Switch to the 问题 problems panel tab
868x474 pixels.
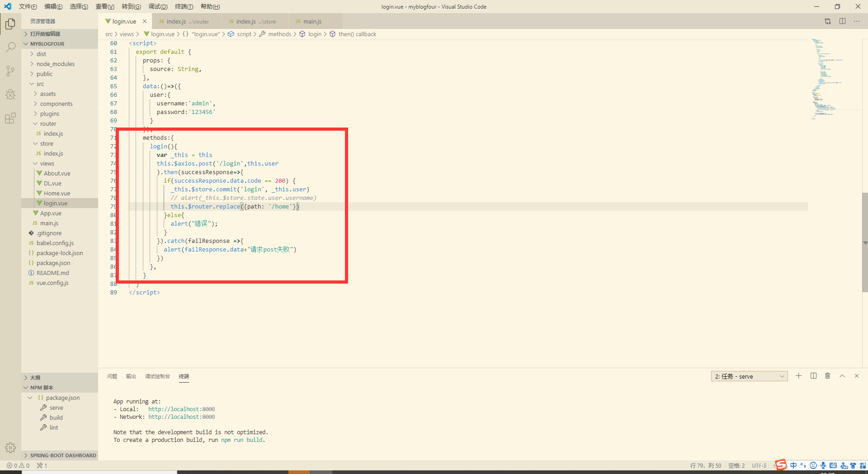coord(112,376)
